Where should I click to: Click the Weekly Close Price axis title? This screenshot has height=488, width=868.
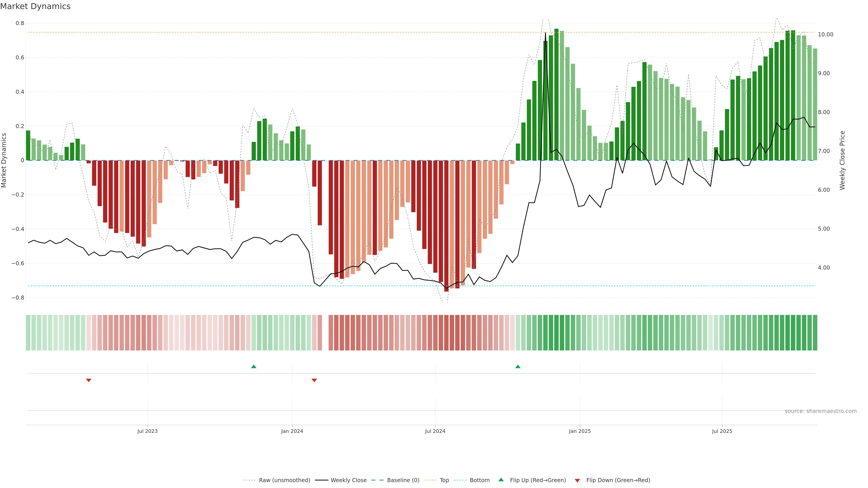tap(842, 160)
